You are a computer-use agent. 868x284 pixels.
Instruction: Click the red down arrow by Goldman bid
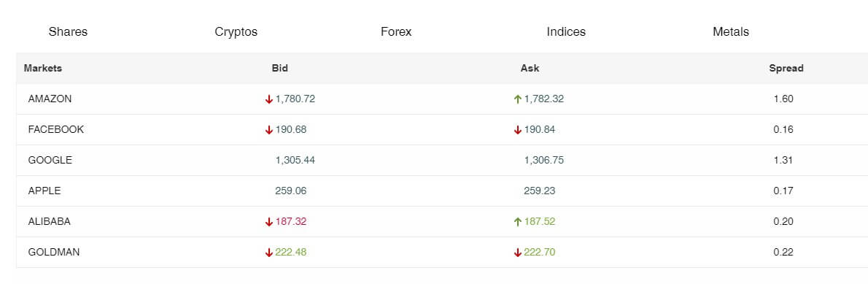pos(269,253)
